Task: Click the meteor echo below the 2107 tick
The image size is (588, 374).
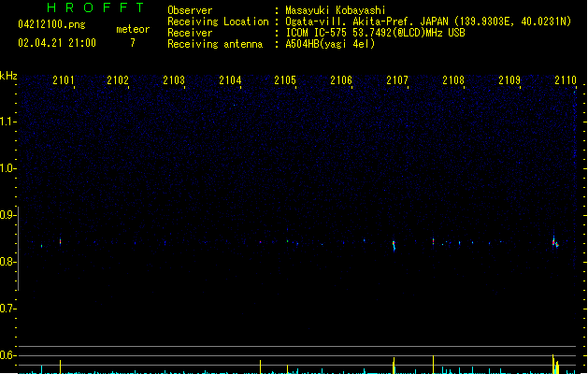Action: click(394, 245)
